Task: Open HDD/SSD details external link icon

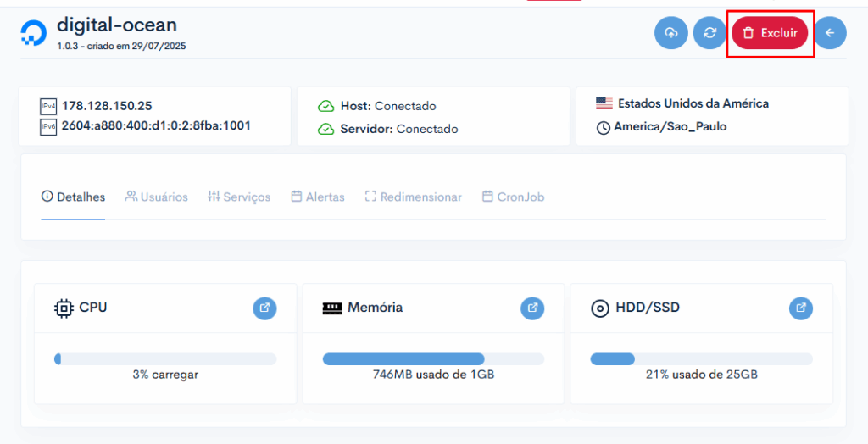Action: tap(801, 308)
